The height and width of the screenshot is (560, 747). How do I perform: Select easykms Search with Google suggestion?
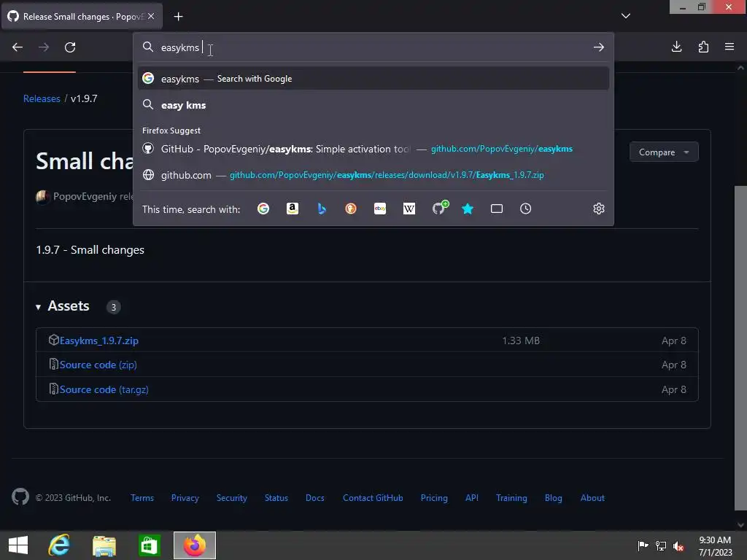coord(373,79)
